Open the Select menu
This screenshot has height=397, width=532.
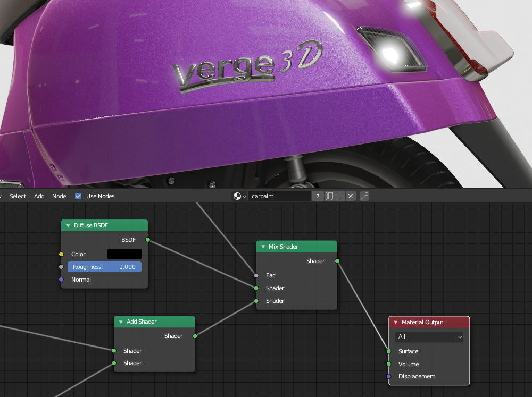pos(18,196)
